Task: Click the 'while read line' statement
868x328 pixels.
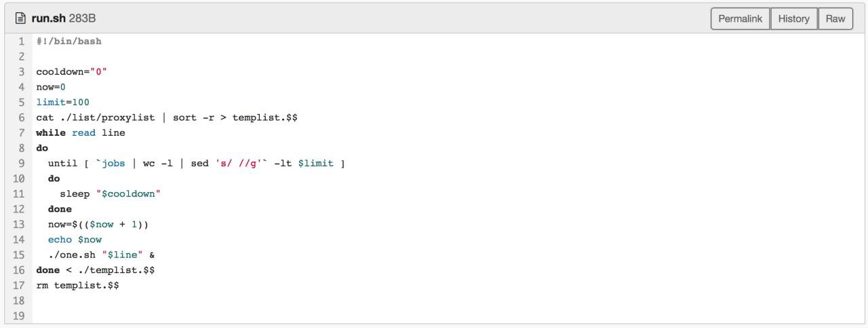Action: tap(81, 132)
